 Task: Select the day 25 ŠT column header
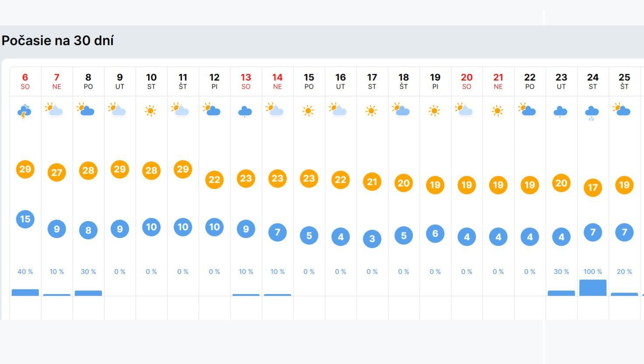pos(624,81)
